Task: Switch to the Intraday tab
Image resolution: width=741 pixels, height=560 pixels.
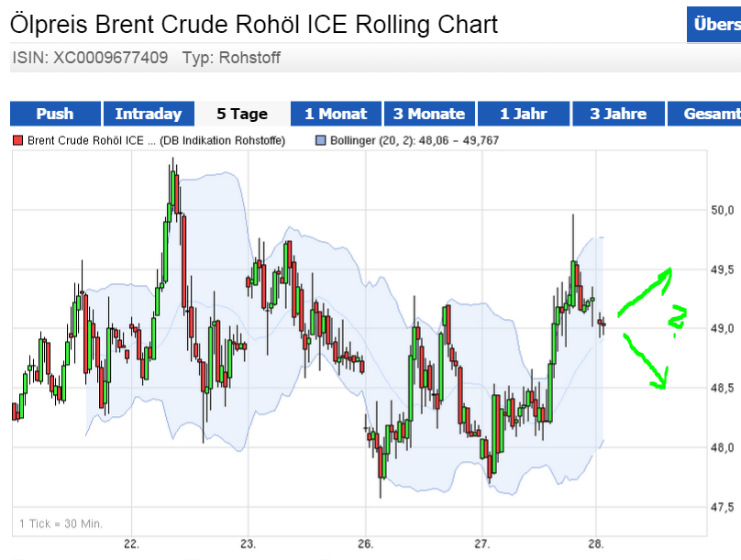Action: [x=149, y=114]
